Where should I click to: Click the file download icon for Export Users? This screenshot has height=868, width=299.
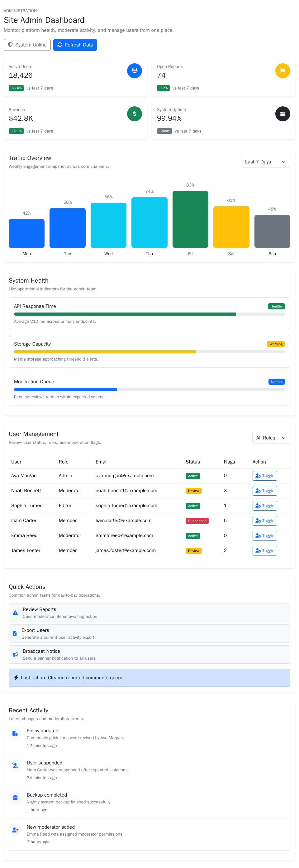click(x=14, y=633)
